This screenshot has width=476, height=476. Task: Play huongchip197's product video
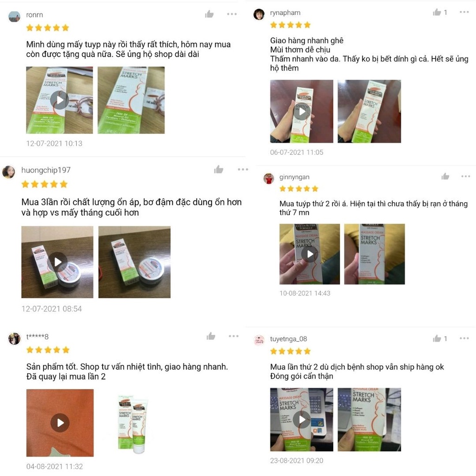click(57, 262)
